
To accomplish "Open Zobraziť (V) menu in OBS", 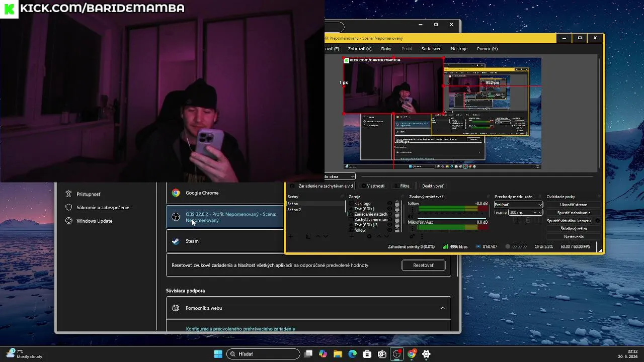I will tap(360, 49).
